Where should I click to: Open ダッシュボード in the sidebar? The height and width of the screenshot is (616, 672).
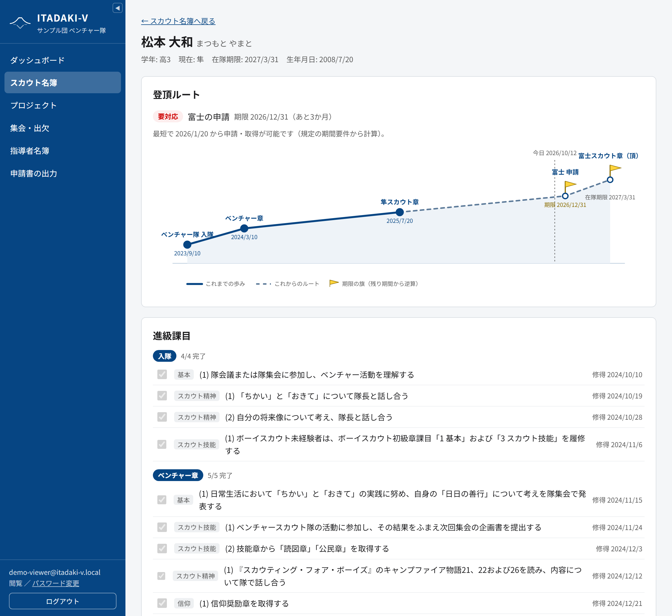[63, 60]
